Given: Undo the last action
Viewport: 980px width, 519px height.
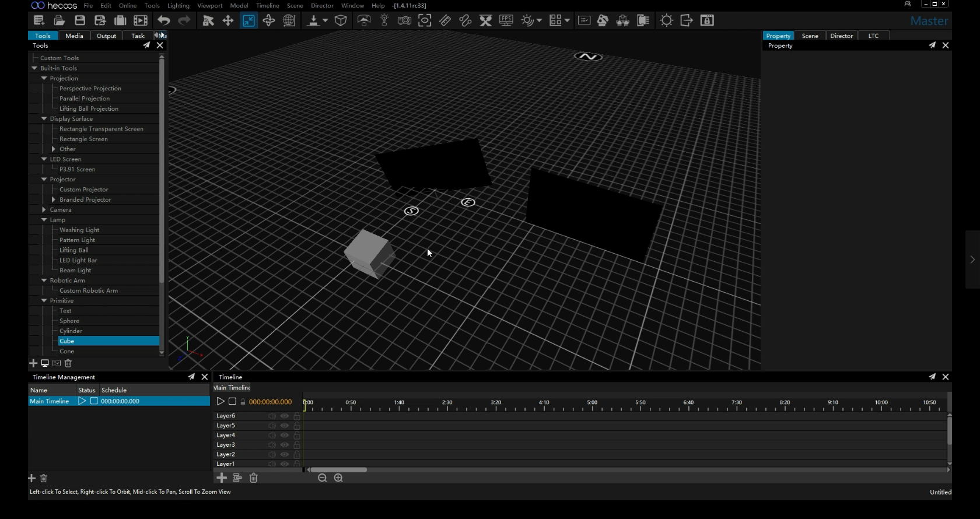Looking at the screenshot, I should (164, 20).
